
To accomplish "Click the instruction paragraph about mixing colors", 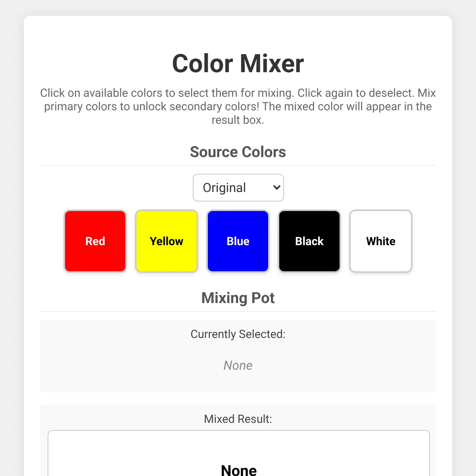I will [x=238, y=106].
